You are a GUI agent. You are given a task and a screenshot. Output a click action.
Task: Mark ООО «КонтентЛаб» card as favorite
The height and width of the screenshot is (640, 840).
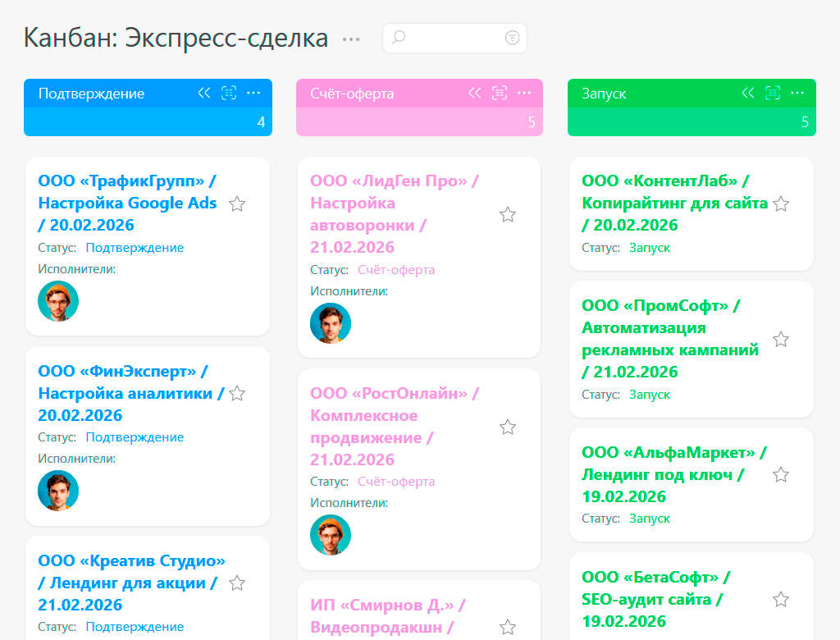(x=781, y=203)
